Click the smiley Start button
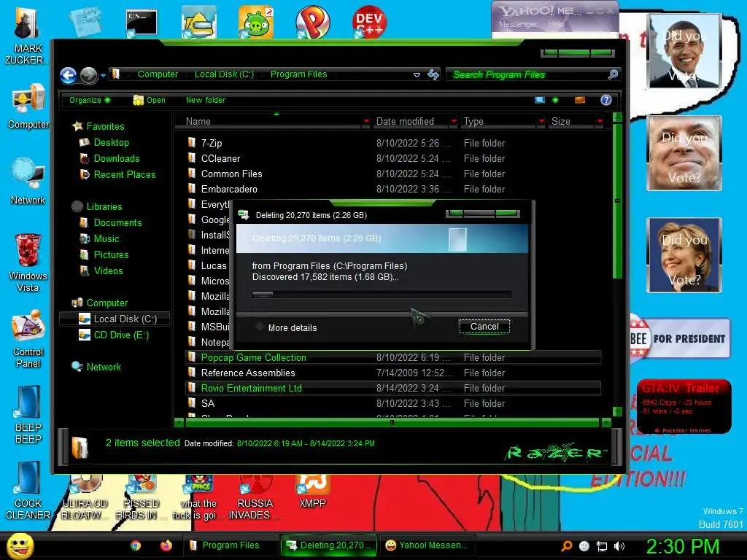 tap(20, 545)
